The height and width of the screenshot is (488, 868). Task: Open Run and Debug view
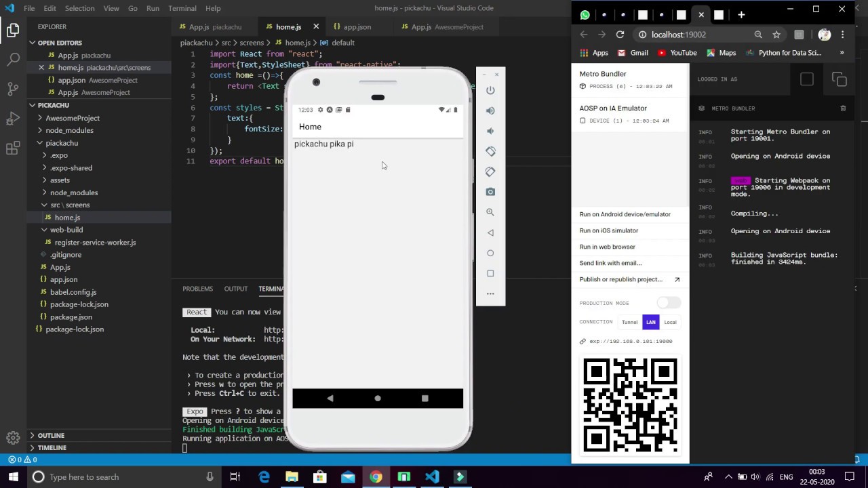13,119
